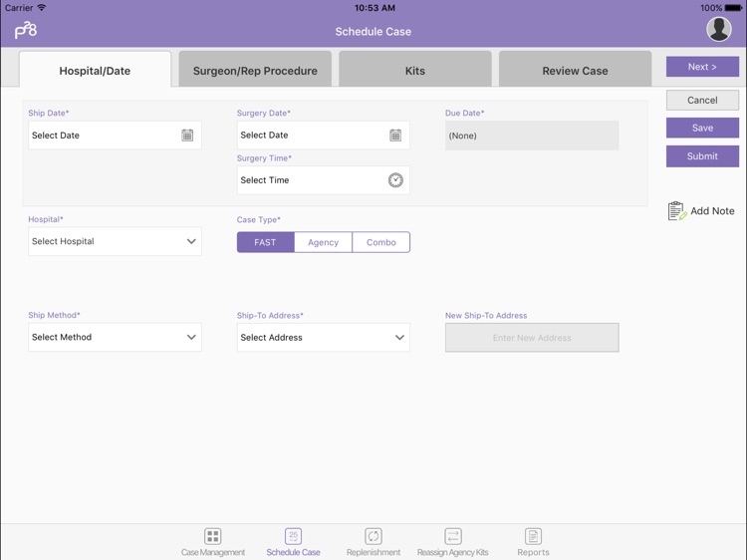Tap the Ship Method* label
747x560 pixels.
point(55,315)
